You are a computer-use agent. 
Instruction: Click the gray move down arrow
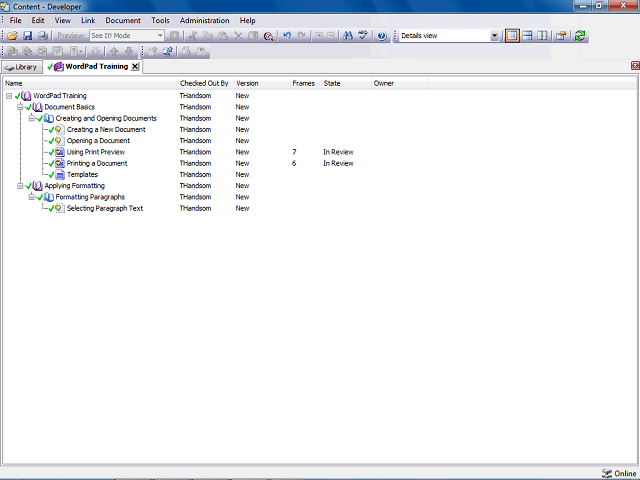point(129,51)
